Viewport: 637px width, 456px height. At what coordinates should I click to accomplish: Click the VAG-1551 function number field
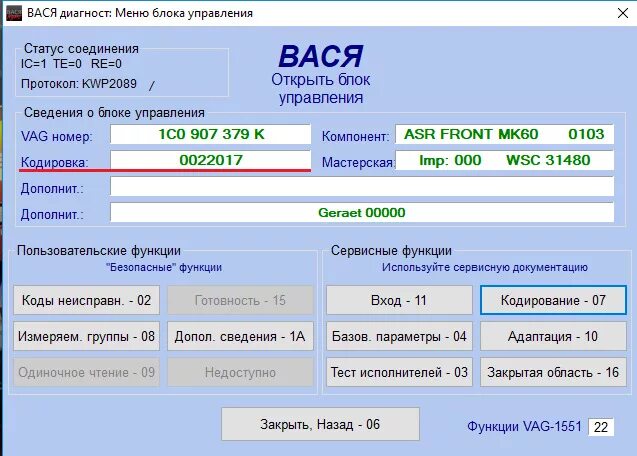pos(601,427)
